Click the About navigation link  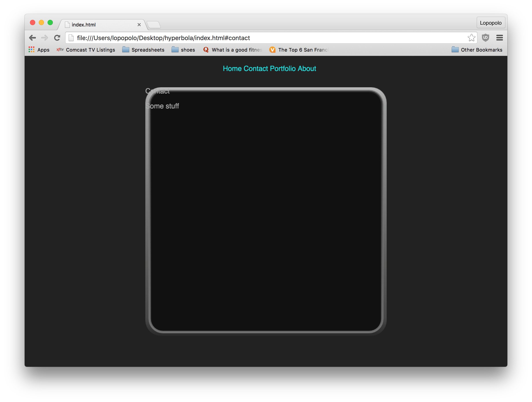point(307,69)
